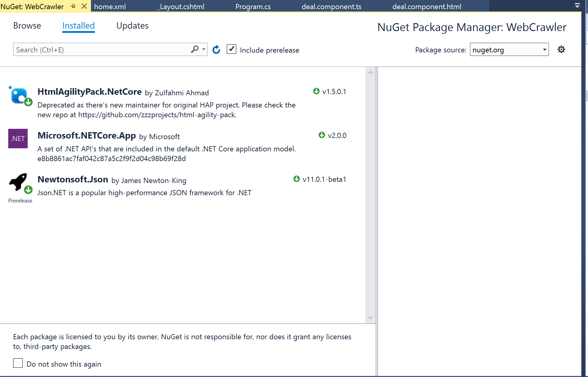Click green arrow beside v11.0.1-beta1
The width and height of the screenshot is (588, 377).
tap(297, 179)
